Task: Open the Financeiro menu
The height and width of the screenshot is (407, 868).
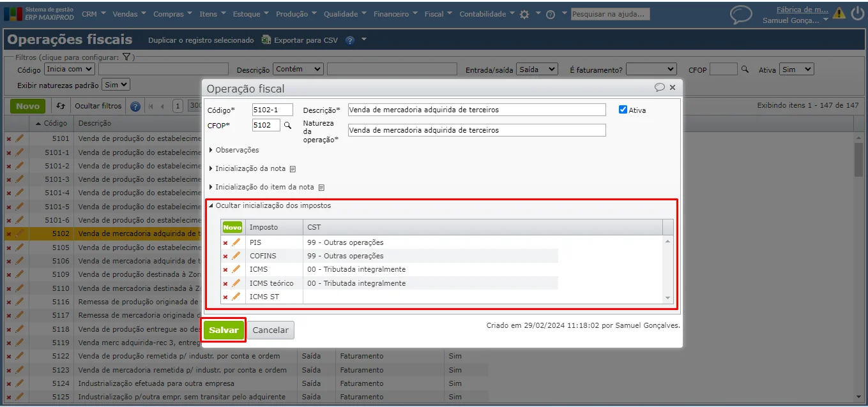Action: pos(395,13)
